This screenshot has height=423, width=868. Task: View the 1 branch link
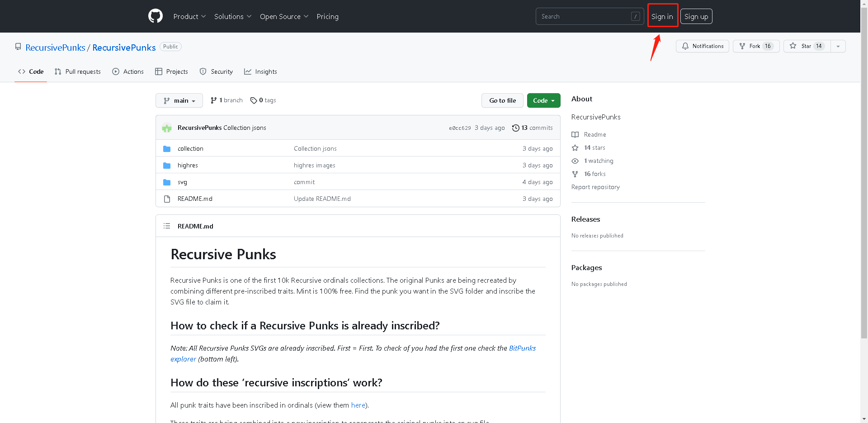tap(226, 100)
